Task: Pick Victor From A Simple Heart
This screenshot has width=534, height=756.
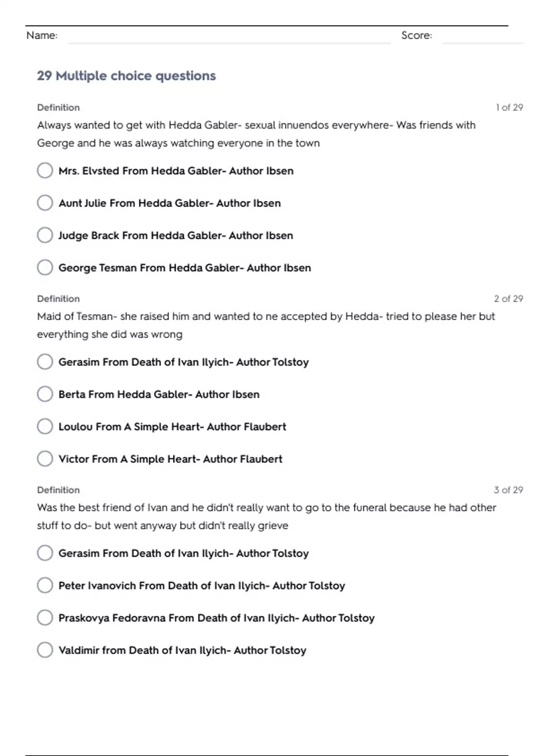Action: tap(45, 459)
